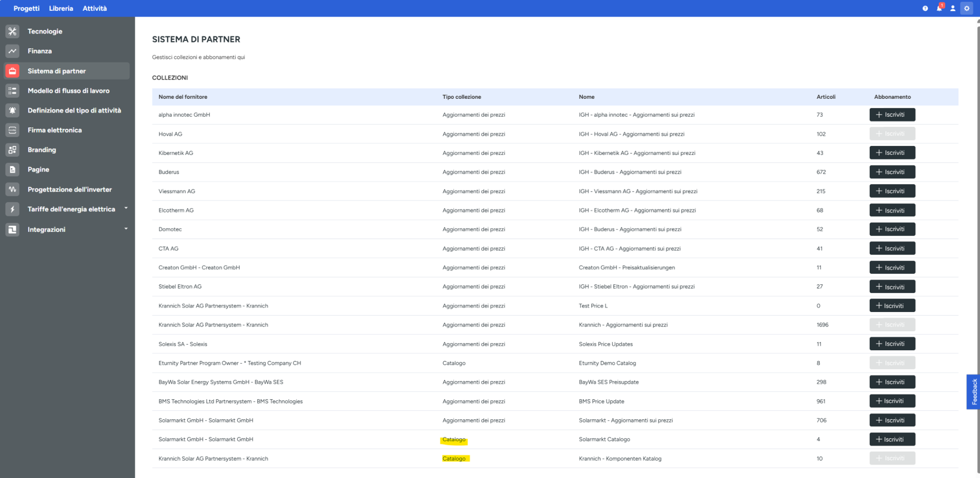Viewport: 980px width, 478px height.
Task: Expand Tariffe dell'energia elettrica submenu arrow
Action: pos(126,208)
